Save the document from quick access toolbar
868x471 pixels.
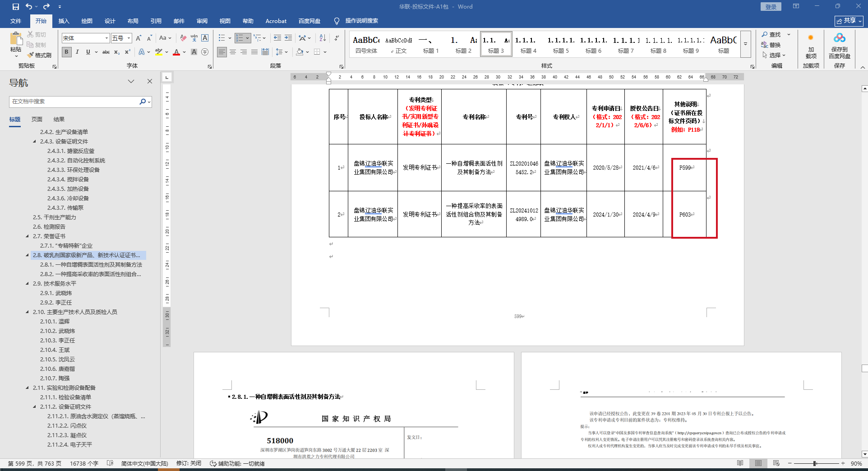point(16,7)
